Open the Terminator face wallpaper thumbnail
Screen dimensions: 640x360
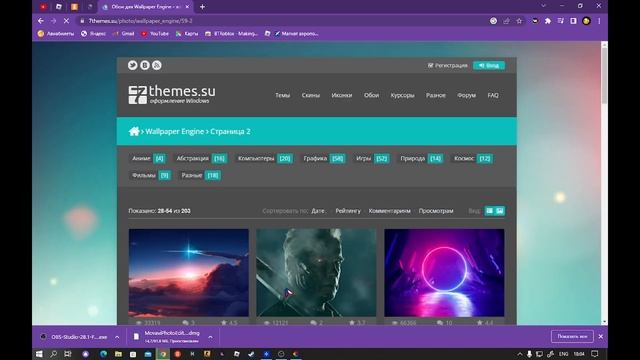[x=316, y=273]
